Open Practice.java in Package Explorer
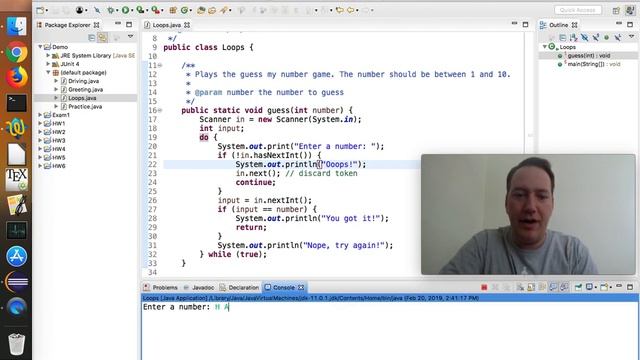The image size is (640, 360). pos(85,107)
